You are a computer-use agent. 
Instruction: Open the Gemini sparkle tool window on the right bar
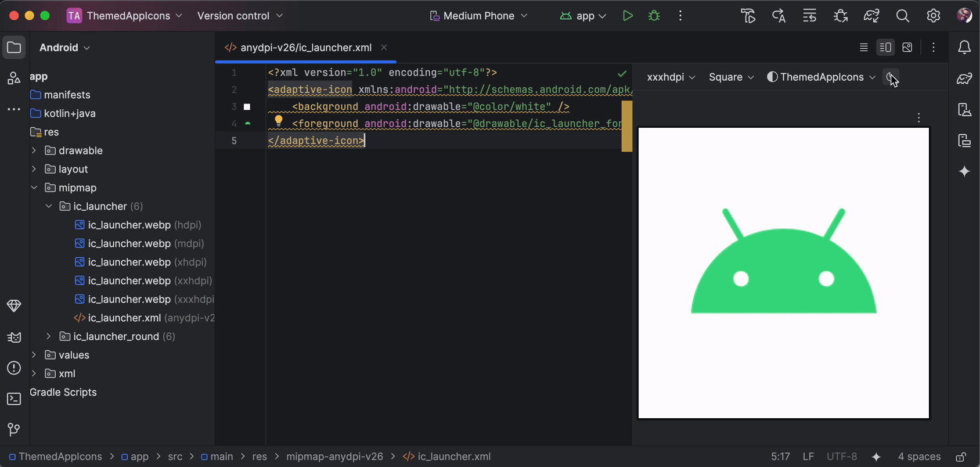point(964,171)
